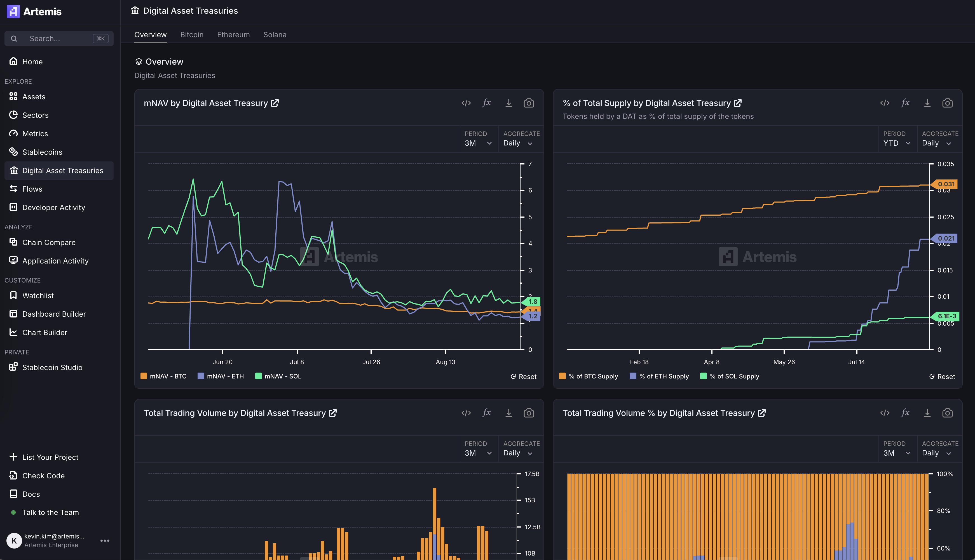Download Total Trading Volume % chart data
The image size is (975, 560).
927,413
